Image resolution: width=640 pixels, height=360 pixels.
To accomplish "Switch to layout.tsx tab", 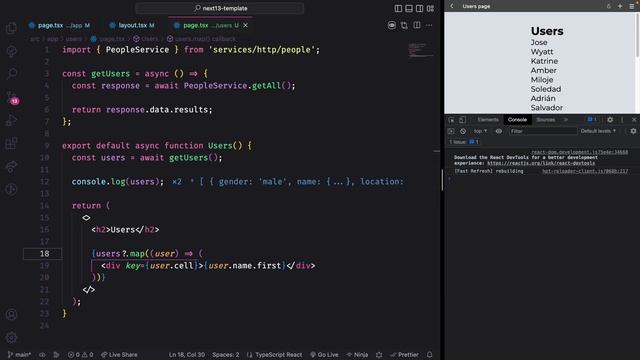I will pos(132,25).
